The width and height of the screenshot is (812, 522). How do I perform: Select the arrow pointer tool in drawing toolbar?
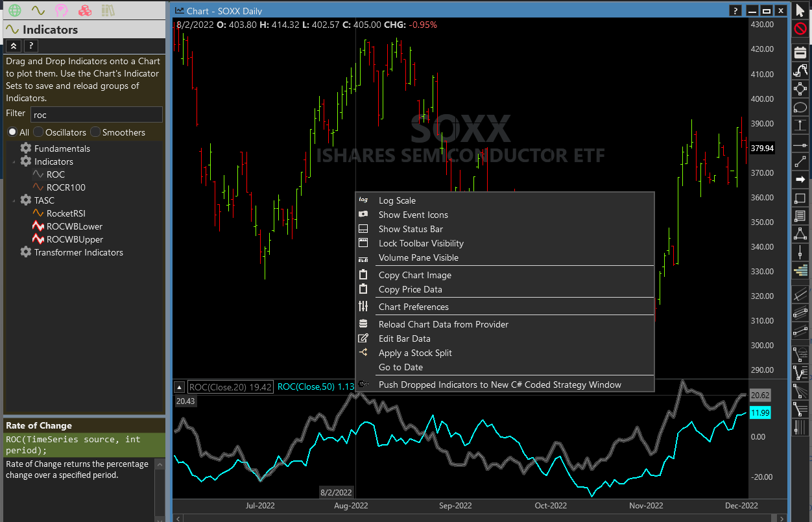[800, 11]
